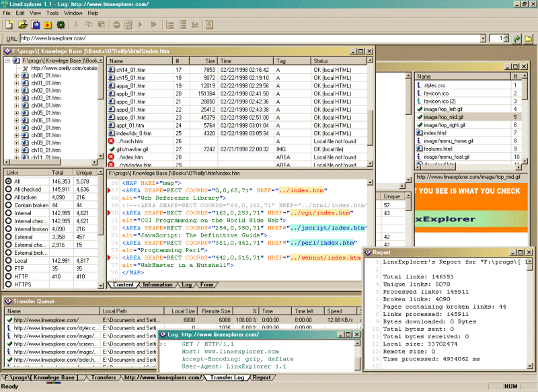
Task: Expand the ch10_01.htm tree node
Action: (16, 150)
